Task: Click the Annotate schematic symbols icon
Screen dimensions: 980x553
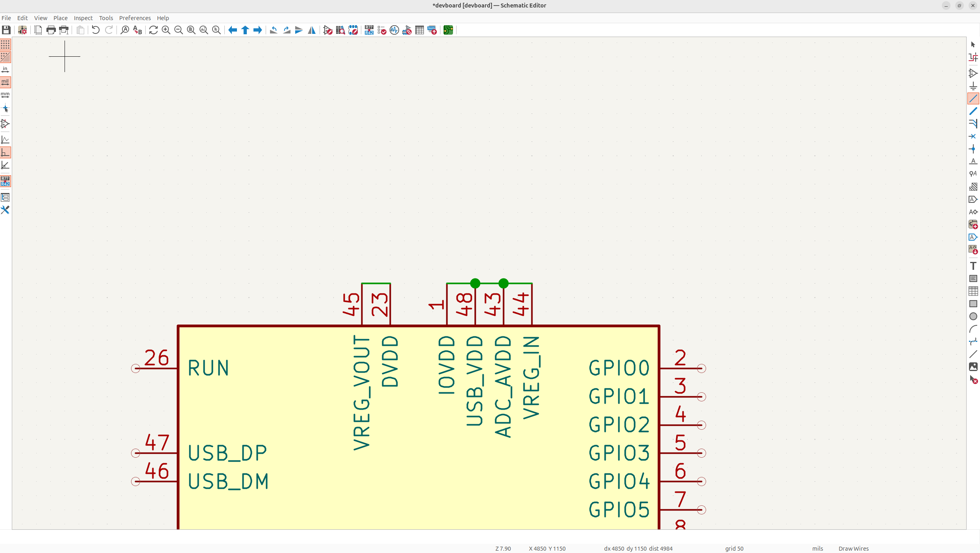Action: coord(369,30)
